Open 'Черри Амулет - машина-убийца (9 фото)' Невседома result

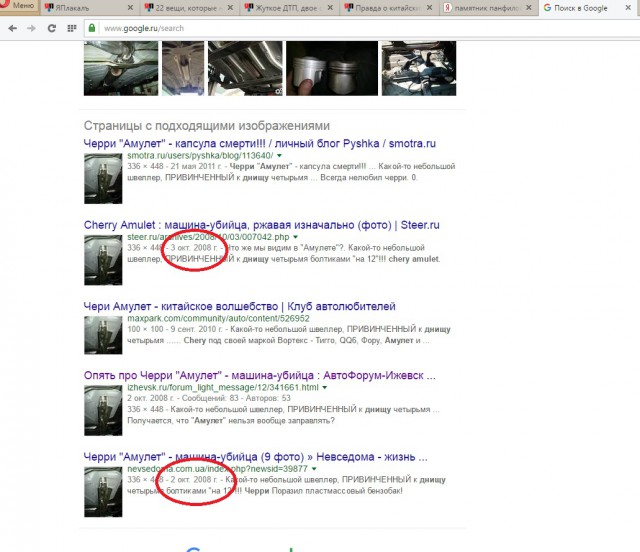point(256,457)
